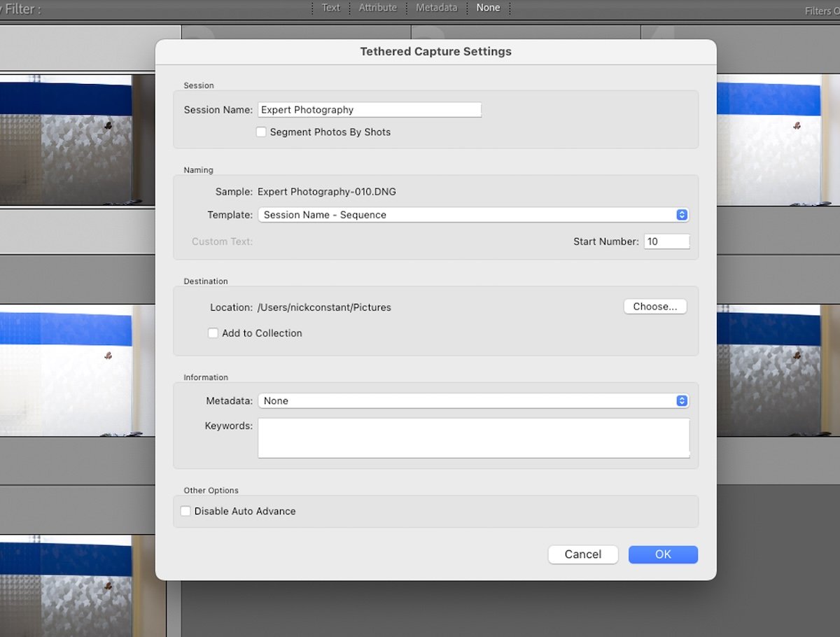840x637 pixels.
Task: Confirm settings with the OK button
Action: pos(662,554)
